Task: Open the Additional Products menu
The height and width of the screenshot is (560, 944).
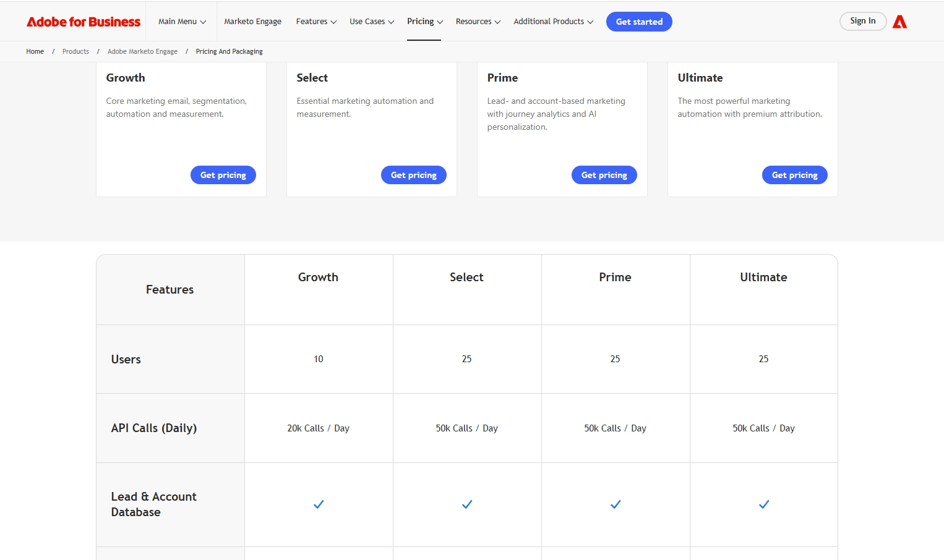Action: (x=553, y=22)
